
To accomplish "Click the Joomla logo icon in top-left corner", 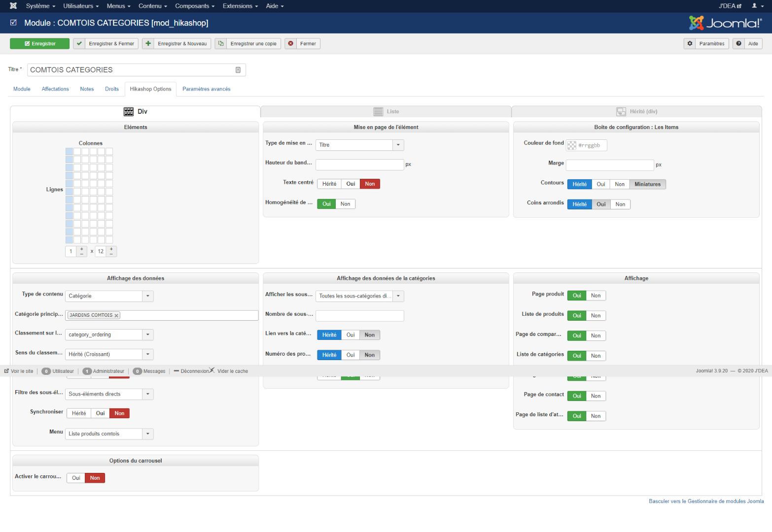I will click(13, 6).
